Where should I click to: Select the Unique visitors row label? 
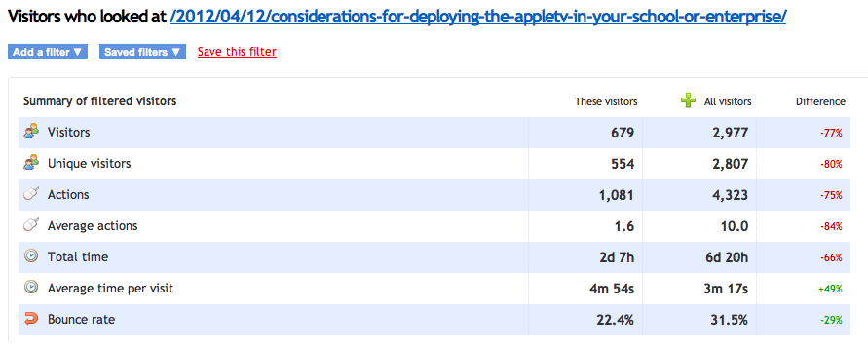tap(89, 164)
